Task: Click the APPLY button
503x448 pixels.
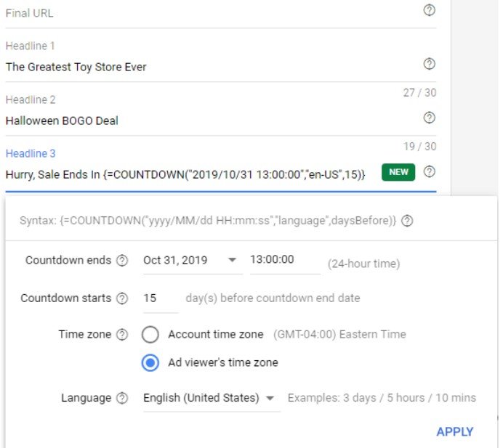Action: [x=454, y=431]
